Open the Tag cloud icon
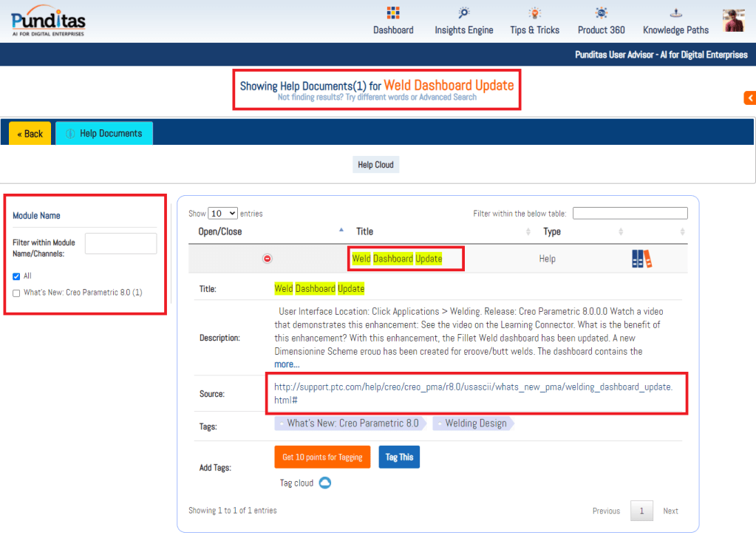The width and height of the screenshot is (756, 541). (324, 483)
